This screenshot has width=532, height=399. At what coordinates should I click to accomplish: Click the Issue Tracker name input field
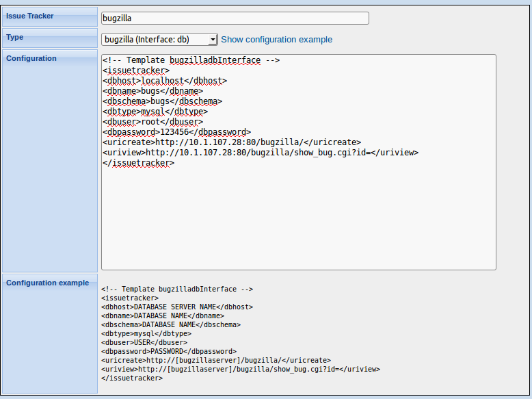(235, 18)
